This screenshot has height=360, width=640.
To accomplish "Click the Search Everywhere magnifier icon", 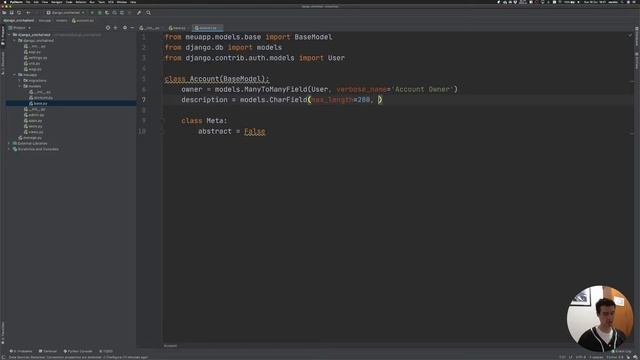I will [x=149, y=13].
